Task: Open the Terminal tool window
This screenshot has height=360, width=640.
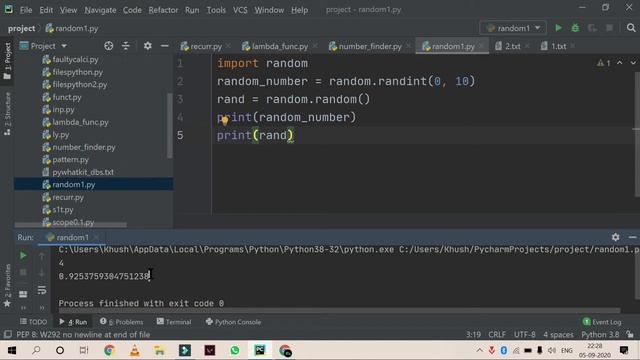Action: pos(174,322)
